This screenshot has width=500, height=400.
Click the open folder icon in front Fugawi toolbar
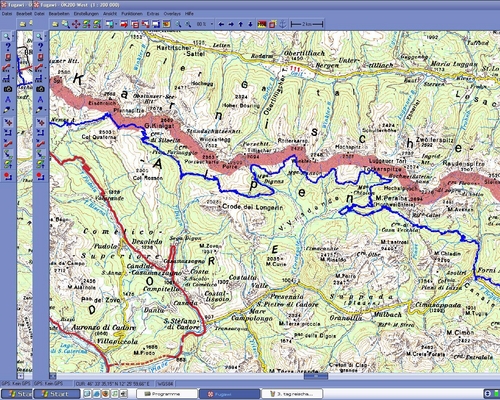(x=55, y=24)
